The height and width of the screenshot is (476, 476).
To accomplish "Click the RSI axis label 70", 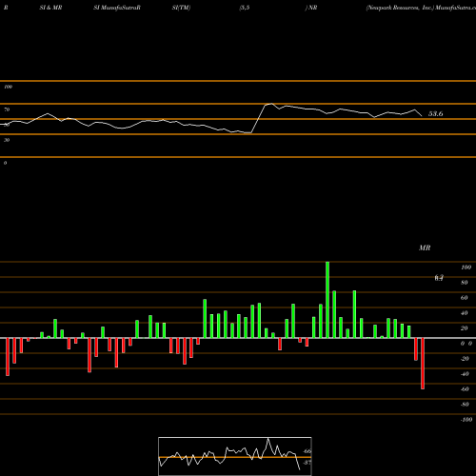I will (x=7, y=109).
